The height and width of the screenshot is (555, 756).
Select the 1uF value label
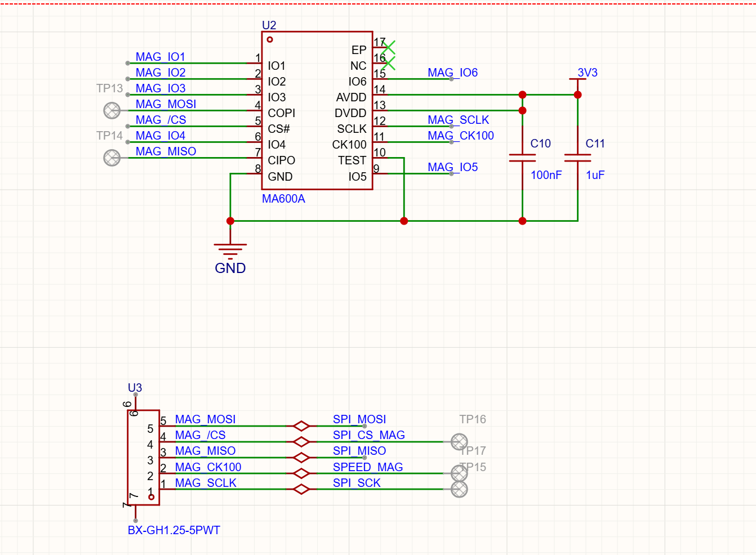595,175
